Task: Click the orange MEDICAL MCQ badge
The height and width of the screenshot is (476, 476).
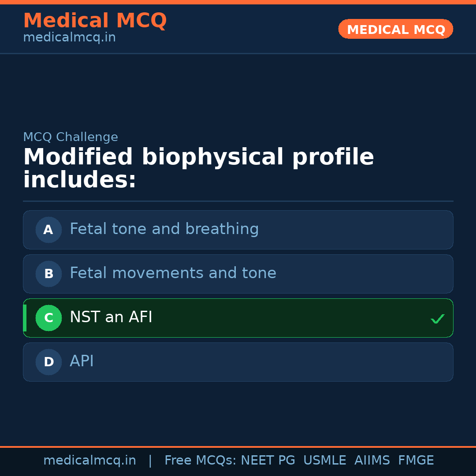Action: (x=396, y=29)
